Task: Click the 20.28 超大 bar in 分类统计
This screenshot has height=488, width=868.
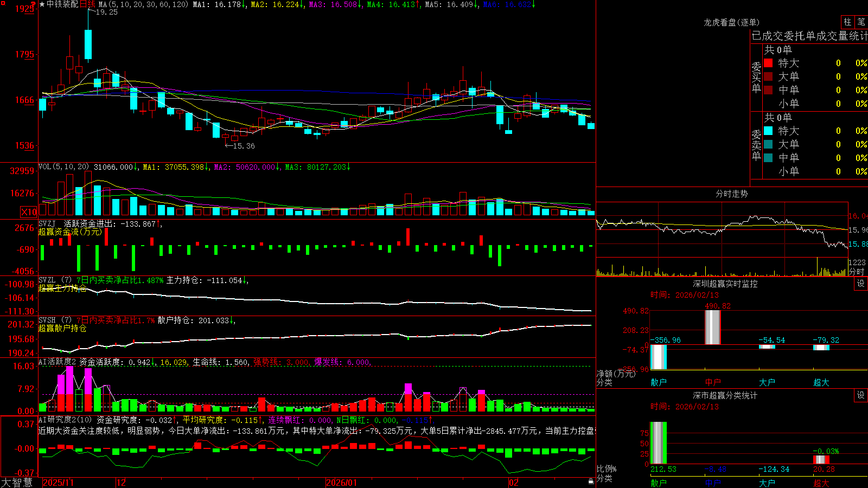Action: coord(821,459)
